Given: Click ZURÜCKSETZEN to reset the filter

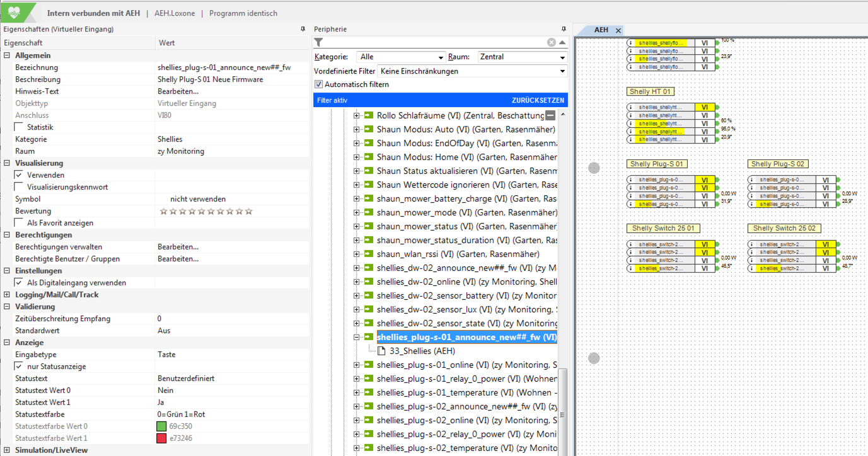Looking at the screenshot, I should [x=538, y=100].
